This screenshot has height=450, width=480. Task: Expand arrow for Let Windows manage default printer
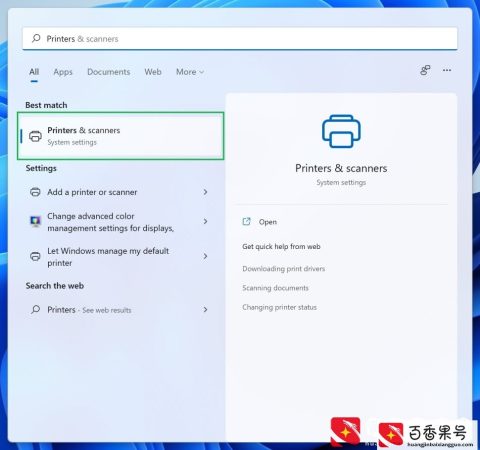(x=205, y=256)
